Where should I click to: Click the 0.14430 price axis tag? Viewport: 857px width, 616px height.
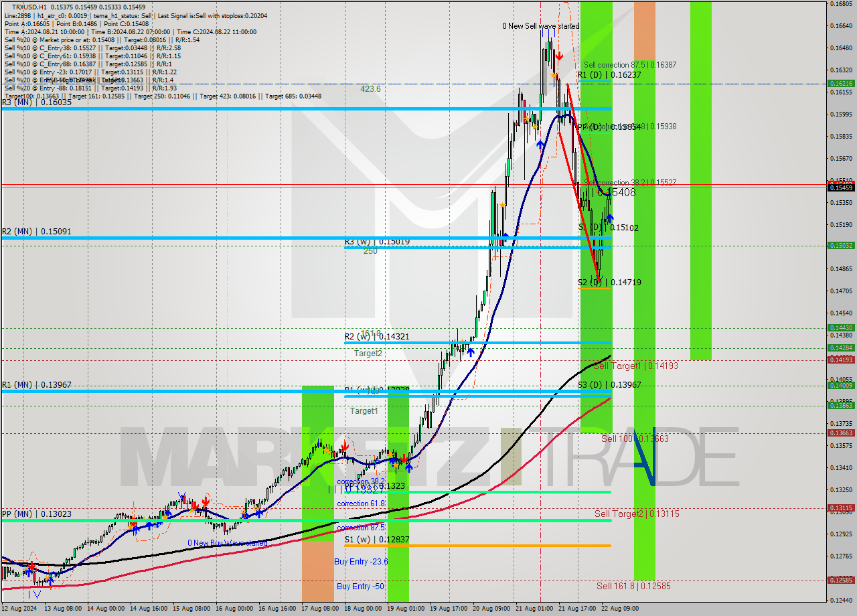click(x=841, y=327)
